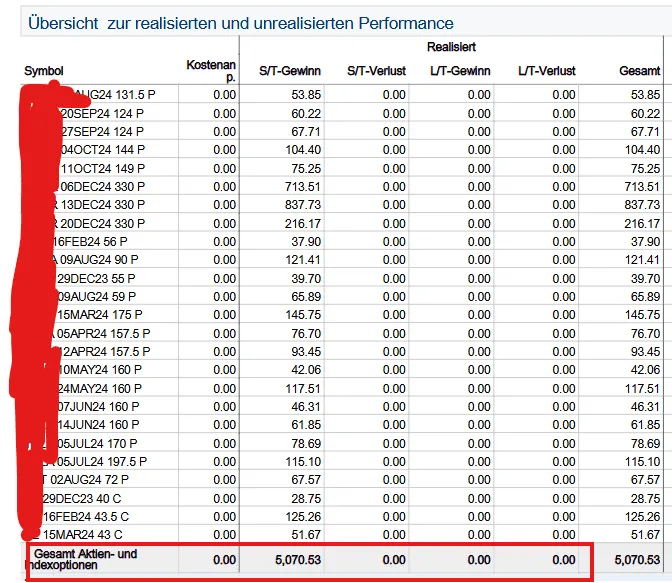
Task: Click the 713.51 S/T-Gewinn value
Action: pyautogui.click(x=303, y=186)
